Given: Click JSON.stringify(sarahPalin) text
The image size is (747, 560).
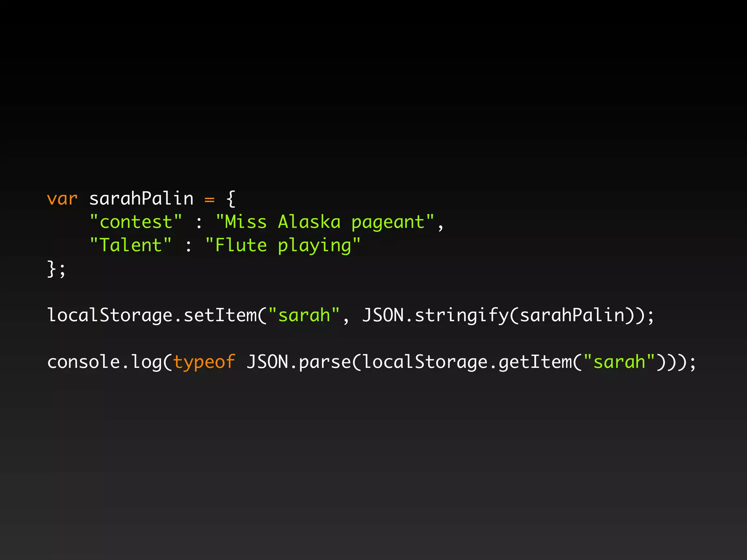Looking at the screenshot, I should (503, 315).
